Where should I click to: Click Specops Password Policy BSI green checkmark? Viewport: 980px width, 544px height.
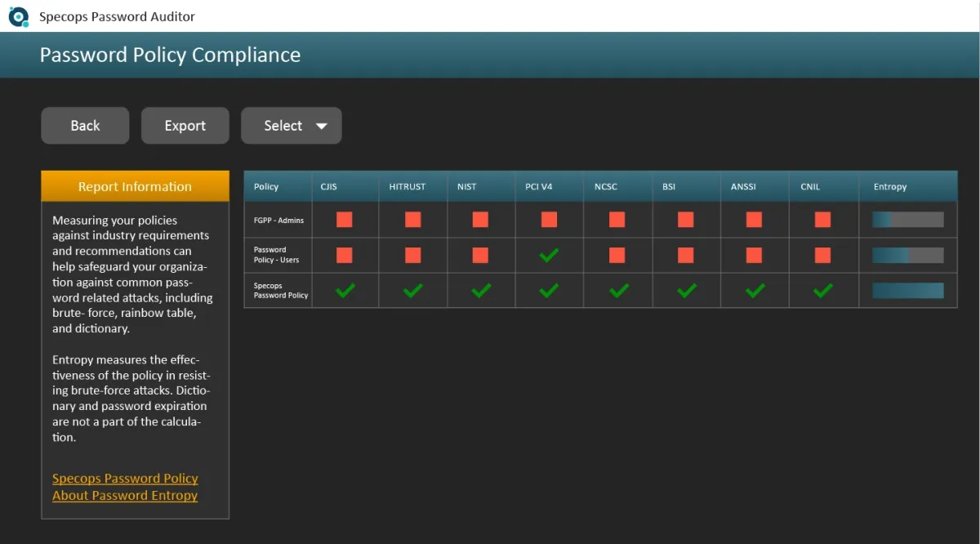(687, 290)
